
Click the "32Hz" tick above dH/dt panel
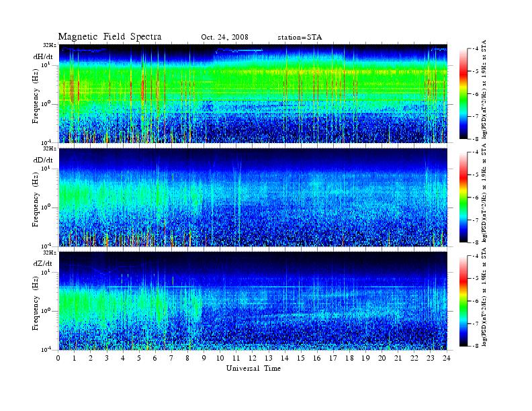50,45
